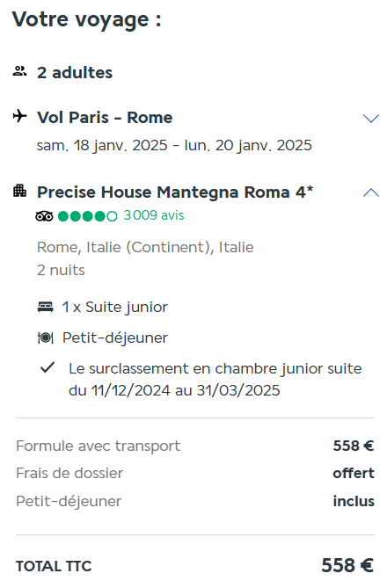The image size is (387, 588).
Task: Click the TOTAL TTC 558 € amount
Action: pyautogui.click(x=347, y=565)
